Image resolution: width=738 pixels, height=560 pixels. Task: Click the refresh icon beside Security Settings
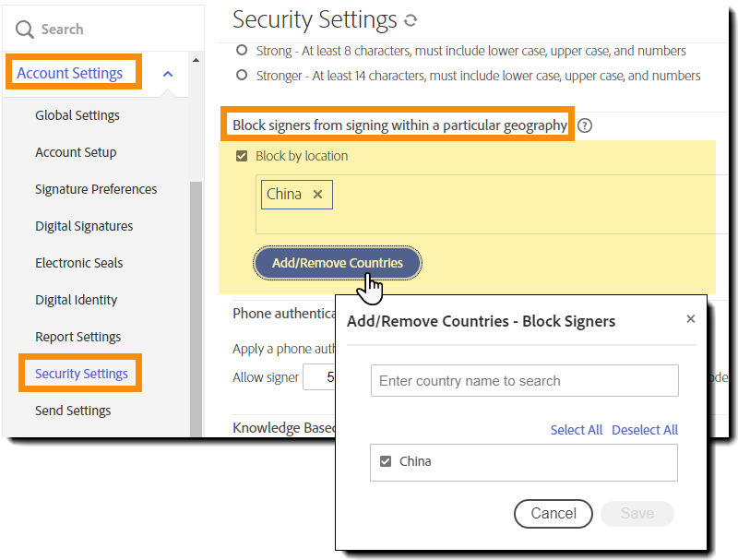point(411,20)
